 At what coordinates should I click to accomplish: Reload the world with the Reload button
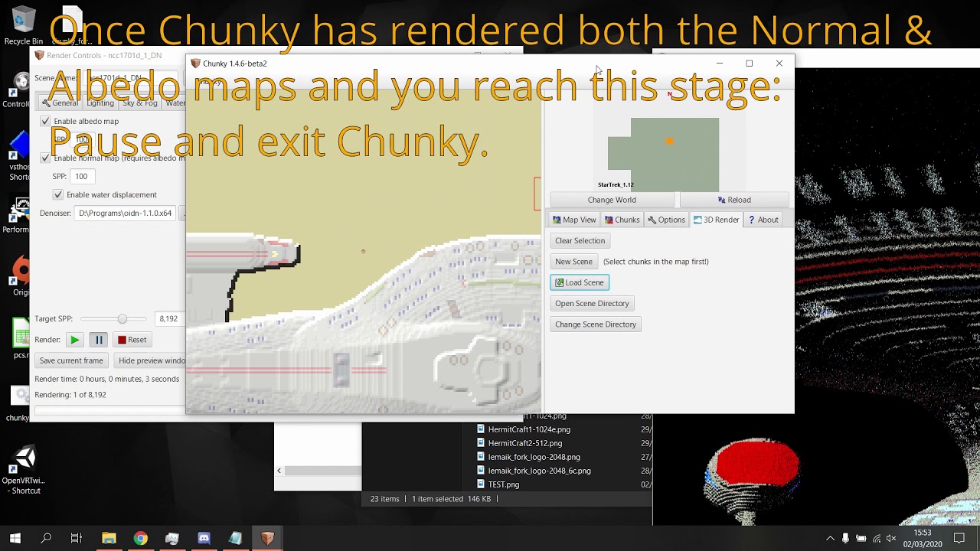click(734, 200)
